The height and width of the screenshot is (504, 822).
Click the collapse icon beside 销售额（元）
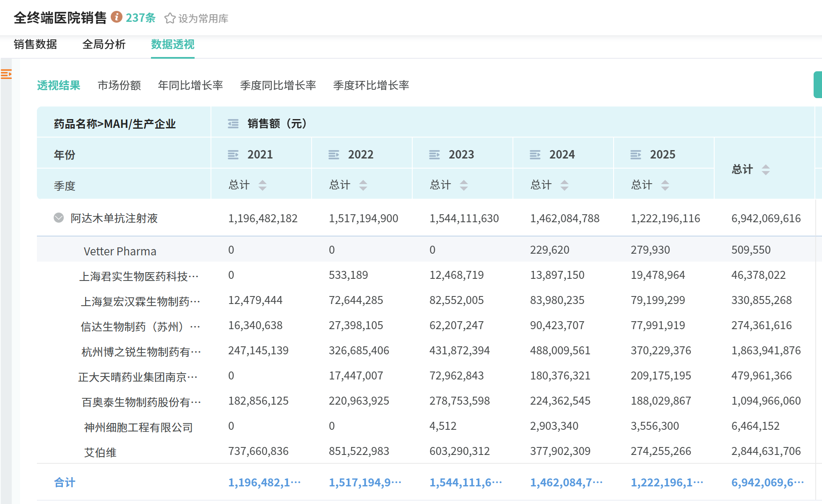click(233, 124)
